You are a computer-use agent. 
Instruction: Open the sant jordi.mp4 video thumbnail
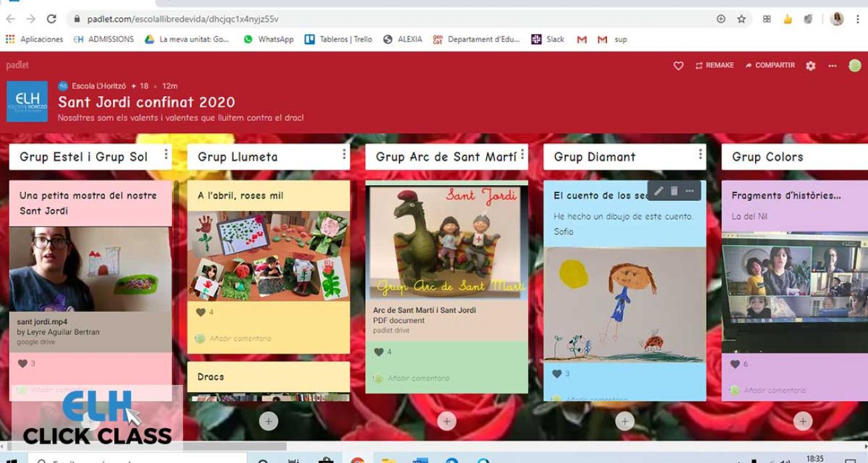[x=90, y=269]
